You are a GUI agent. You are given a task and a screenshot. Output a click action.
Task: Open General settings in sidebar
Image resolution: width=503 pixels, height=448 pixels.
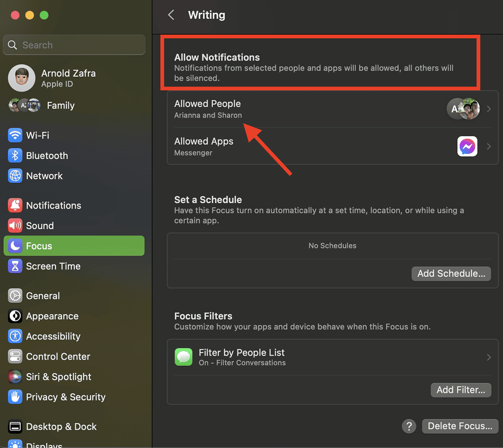(x=43, y=296)
